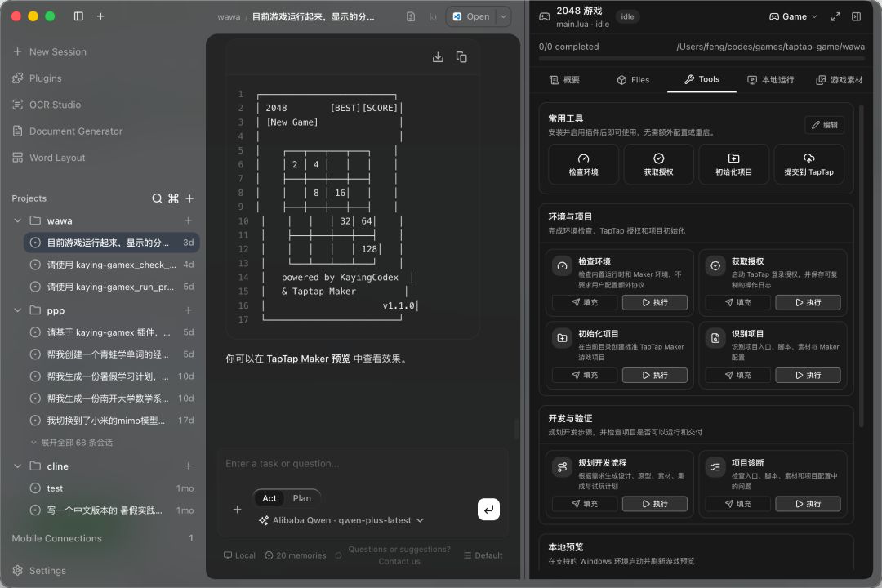Image resolution: width=882 pixels, height=588 pixels.
Task: Select the Tools tab
Action: (702, 79)
